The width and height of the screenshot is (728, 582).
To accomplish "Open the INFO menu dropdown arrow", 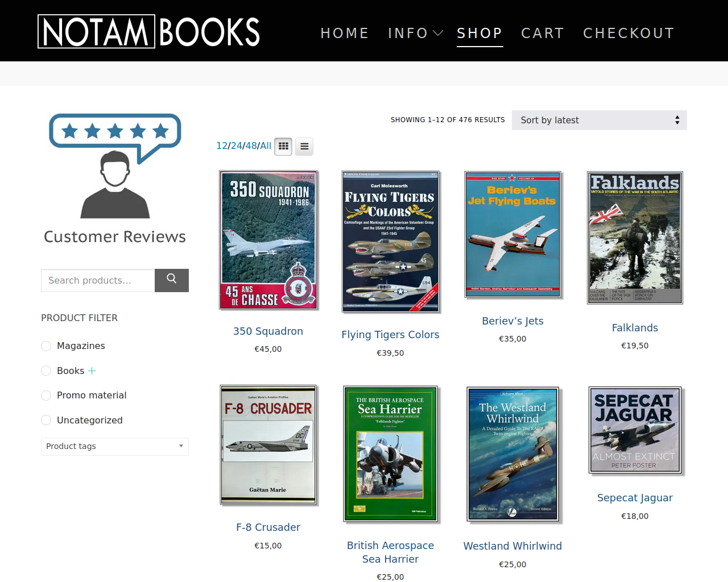I will pyautogui.click(x=438, y=34).
